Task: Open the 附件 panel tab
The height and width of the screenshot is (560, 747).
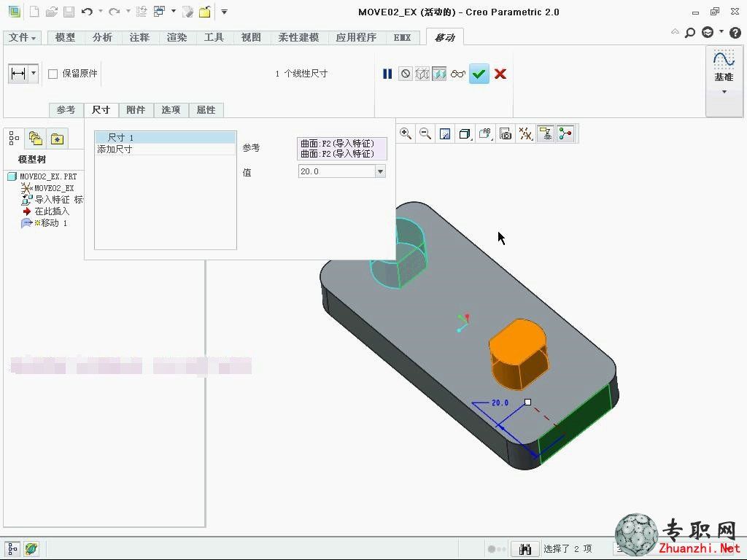Action: [x=136, y=110]
